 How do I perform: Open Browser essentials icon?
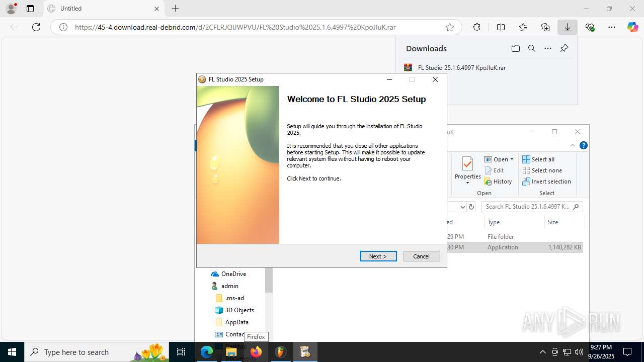coord(590,27)
